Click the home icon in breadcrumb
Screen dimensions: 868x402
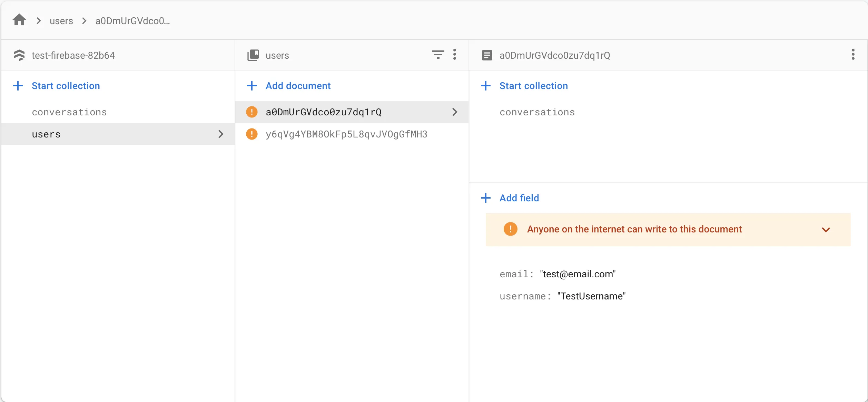(x=19, y=20)
